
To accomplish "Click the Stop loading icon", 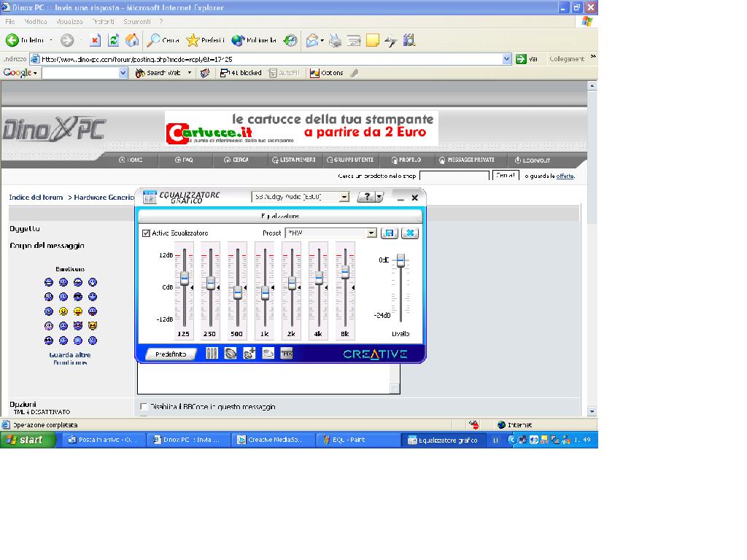I will coord(95,40).
